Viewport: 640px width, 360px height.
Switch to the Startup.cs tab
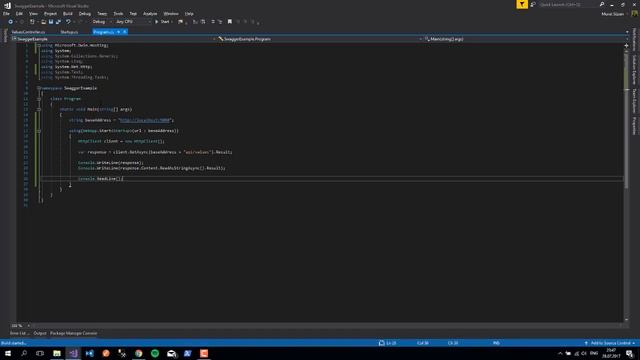point(69,32)
